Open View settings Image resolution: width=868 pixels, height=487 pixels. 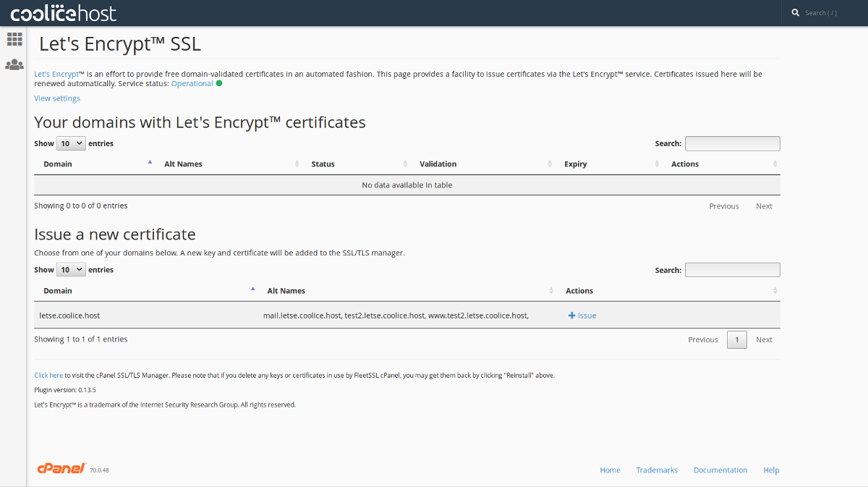pyautogui.click(x=57, y=98)
